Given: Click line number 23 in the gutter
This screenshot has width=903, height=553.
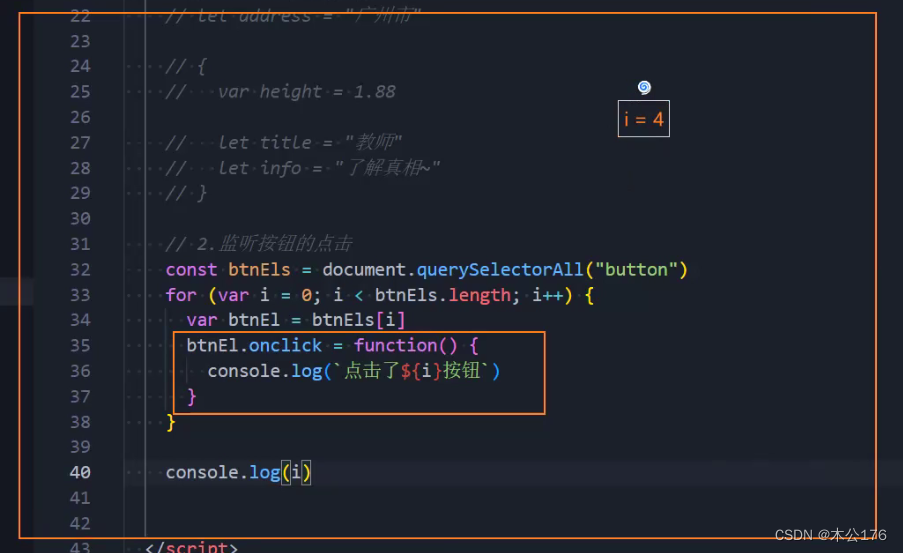Looking at the screenshot, I should point(80,41).
